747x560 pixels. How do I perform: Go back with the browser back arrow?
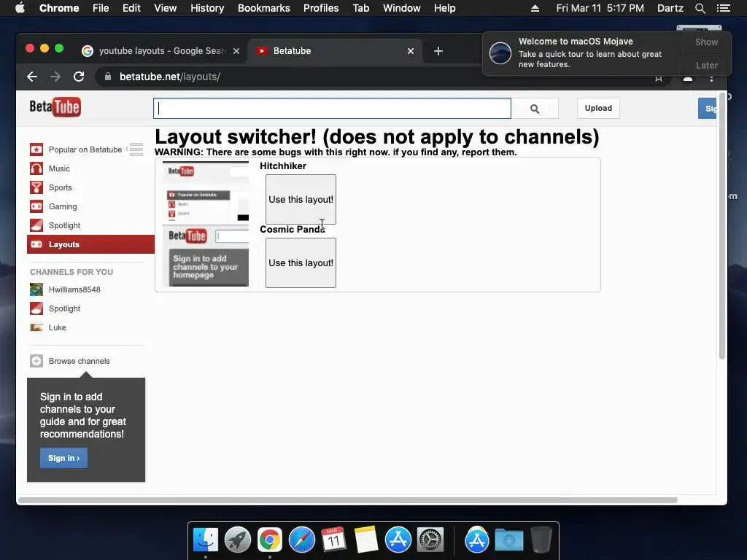(x=32, y=77)
